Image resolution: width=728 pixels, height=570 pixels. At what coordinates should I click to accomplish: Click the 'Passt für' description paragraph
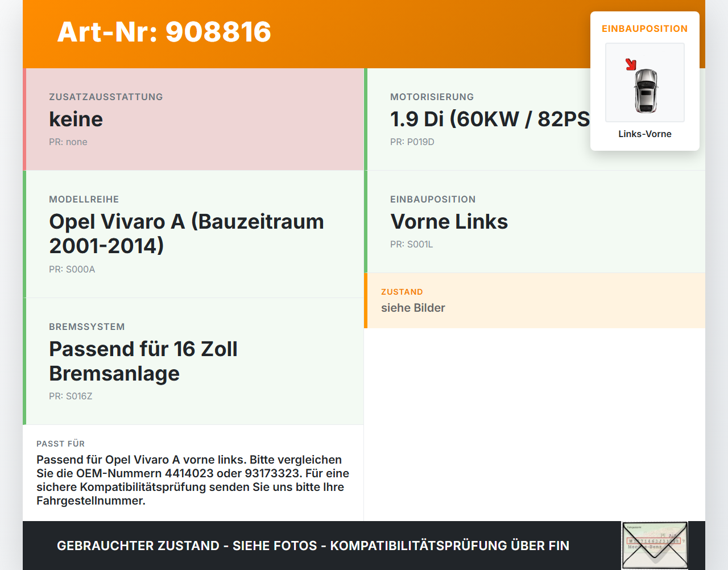click(x=193, y=480)
